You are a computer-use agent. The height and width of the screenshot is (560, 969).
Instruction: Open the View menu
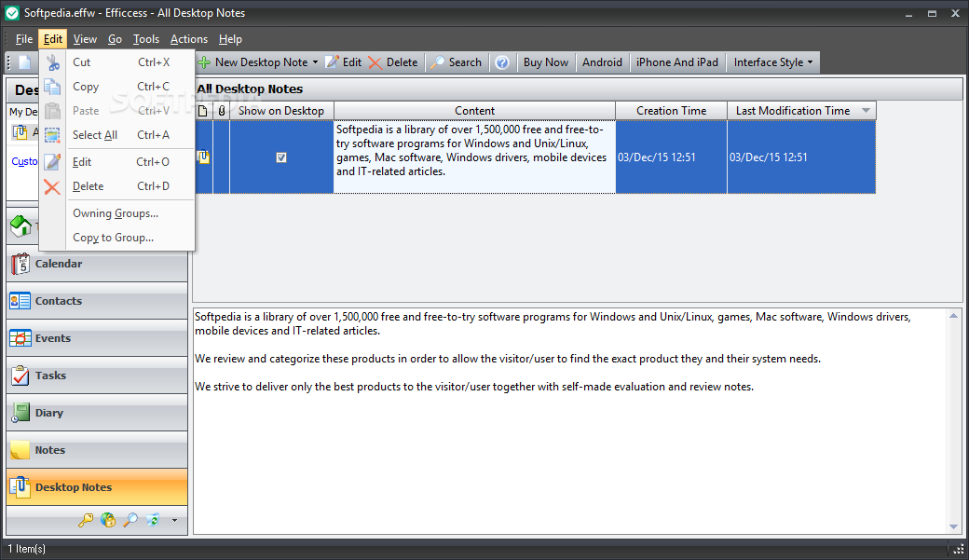[85, 39]
